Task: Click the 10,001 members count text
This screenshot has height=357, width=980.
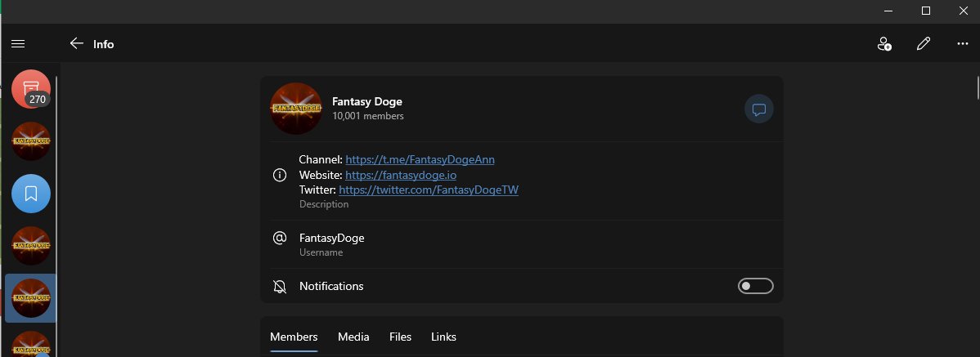Action: pyautogui.click(x=367, y=116)
